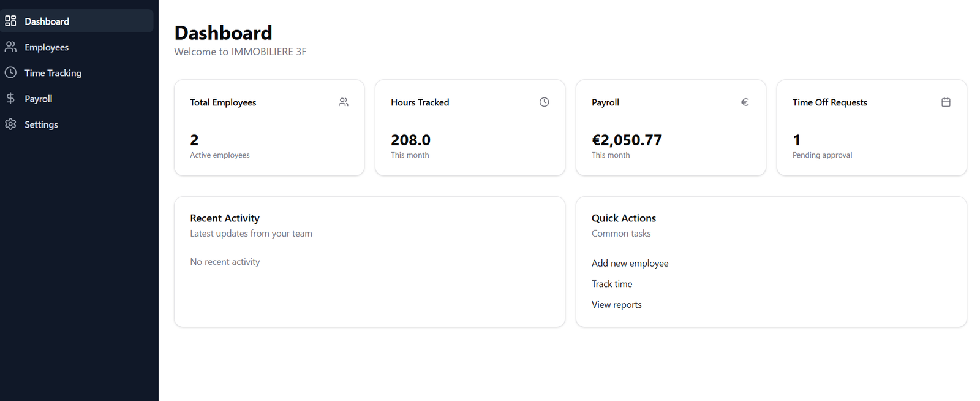
Task: Click the euro icon on Payroll card
Action: click(x=745, y=102)
